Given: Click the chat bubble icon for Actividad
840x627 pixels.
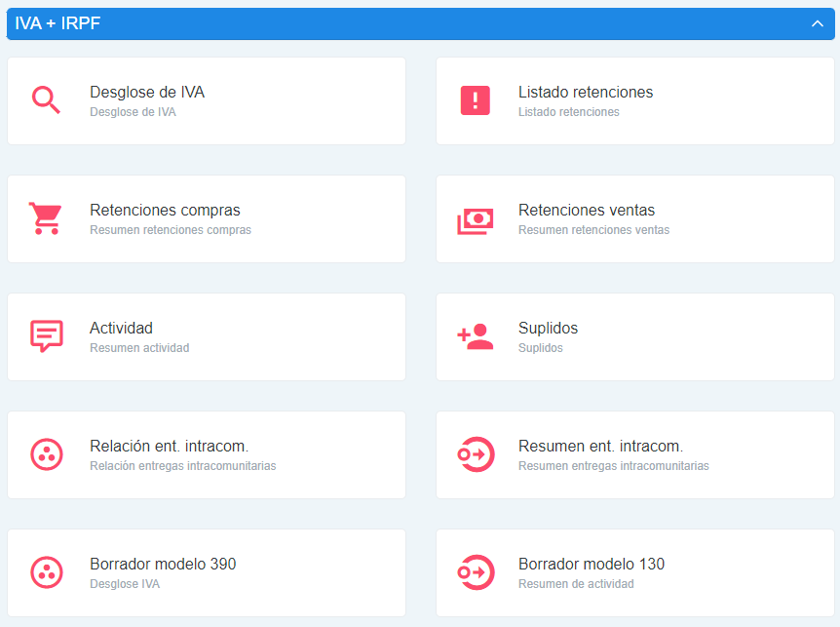Looking at the screenshot, I should tap(46, 336).
